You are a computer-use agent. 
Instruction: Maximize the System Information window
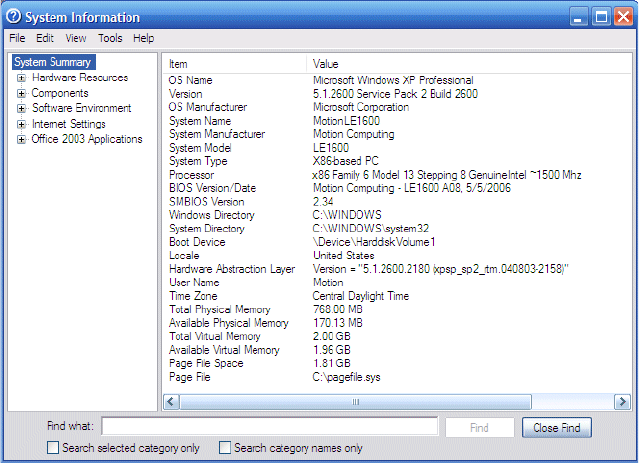point(601,17)
